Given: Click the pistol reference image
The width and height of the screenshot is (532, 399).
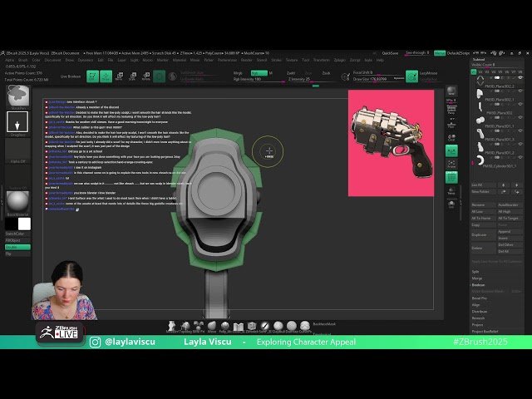Looking at the screenshot, I should [392, 143].
